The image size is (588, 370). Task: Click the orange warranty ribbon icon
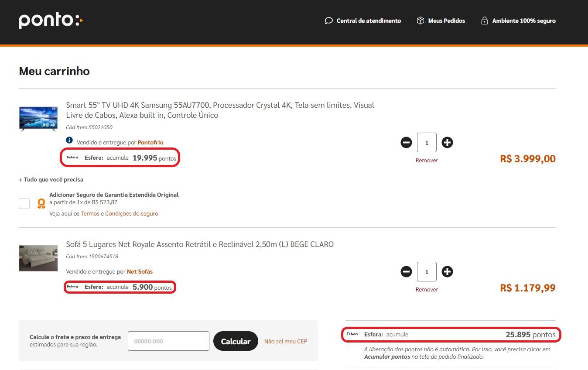tap(41, 204)
